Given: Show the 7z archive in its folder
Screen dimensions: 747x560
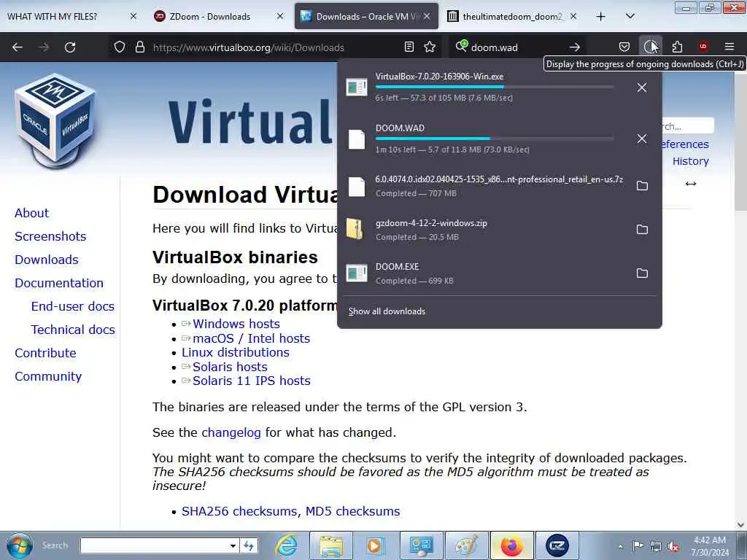Looking at the screenshot, I should point(642,186).
